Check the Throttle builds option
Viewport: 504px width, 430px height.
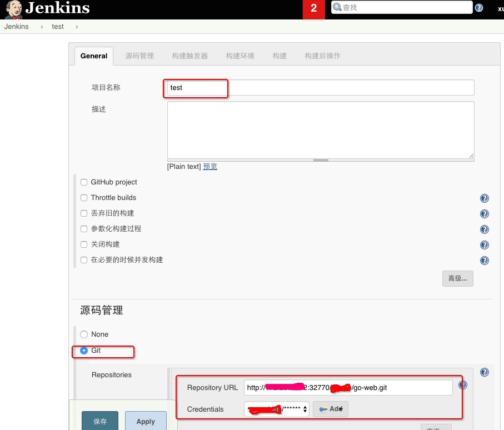(x=84, y=198)
